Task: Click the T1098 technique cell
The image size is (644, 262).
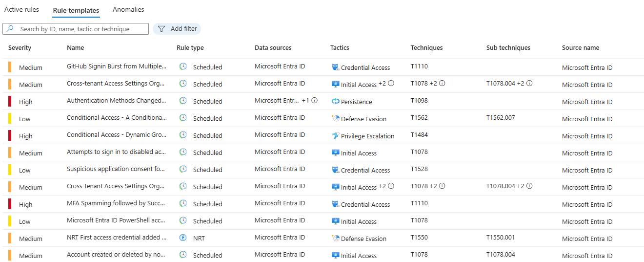Action: pyautogui.click(x=419, y=100)
